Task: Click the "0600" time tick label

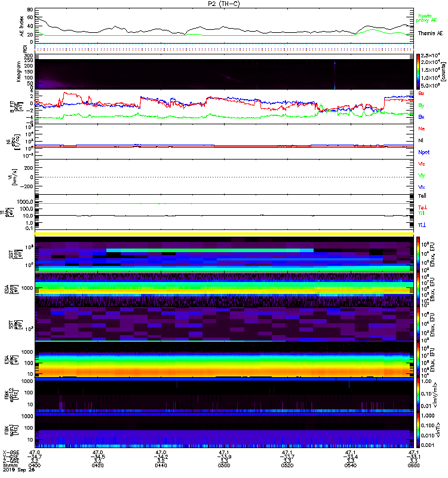Action: pos(413,465)
